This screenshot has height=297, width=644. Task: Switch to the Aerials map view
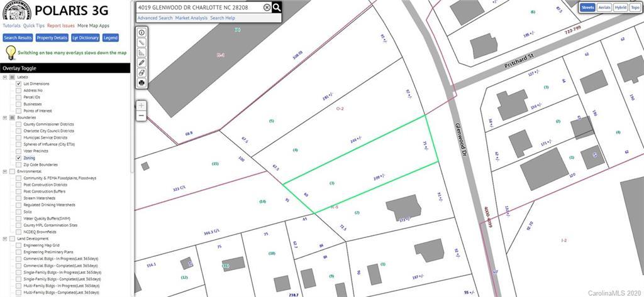click(604, 8)
